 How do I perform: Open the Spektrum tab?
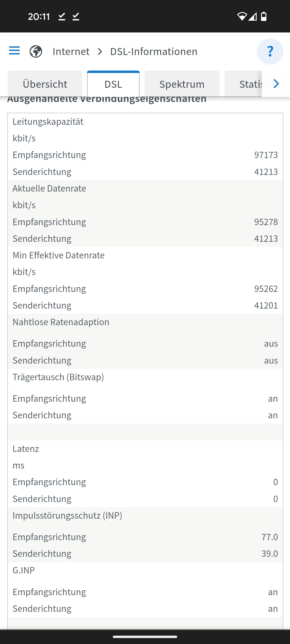(x=182, y=84)
